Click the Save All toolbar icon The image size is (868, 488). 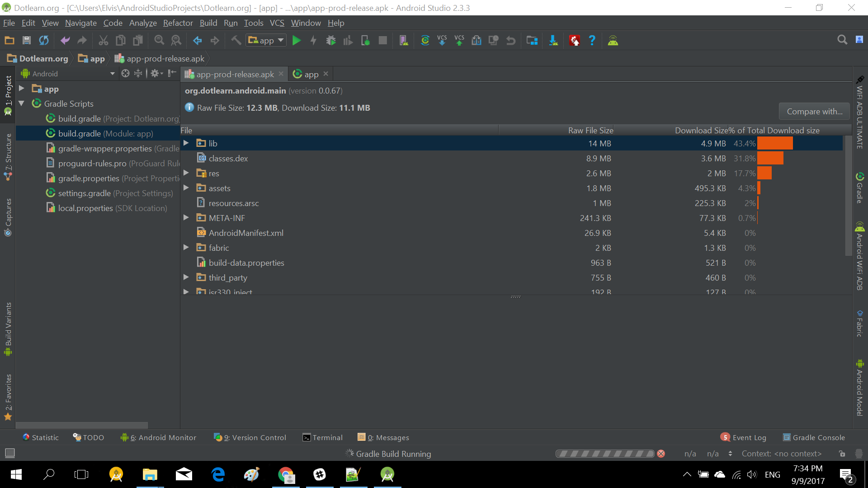[27, 41]
